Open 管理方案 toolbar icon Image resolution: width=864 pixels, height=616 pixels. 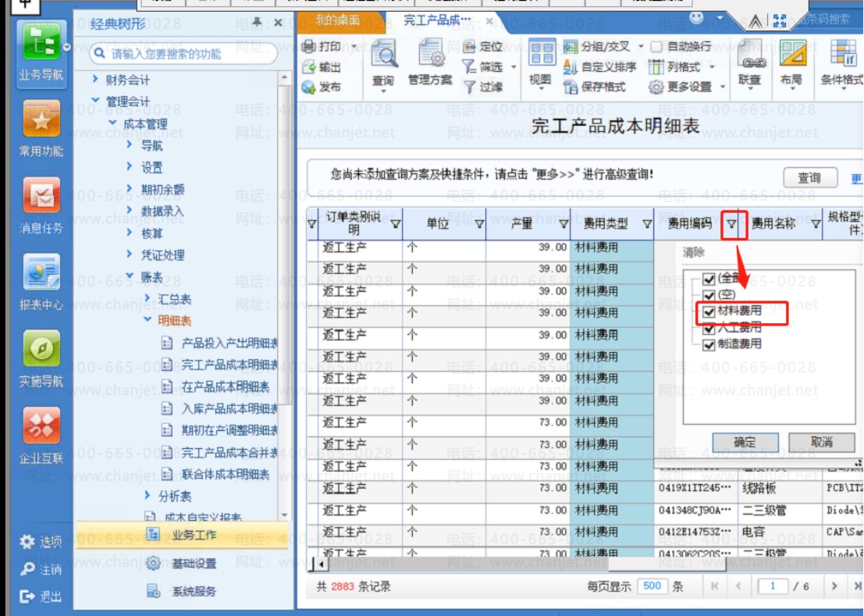pos(430,54)
